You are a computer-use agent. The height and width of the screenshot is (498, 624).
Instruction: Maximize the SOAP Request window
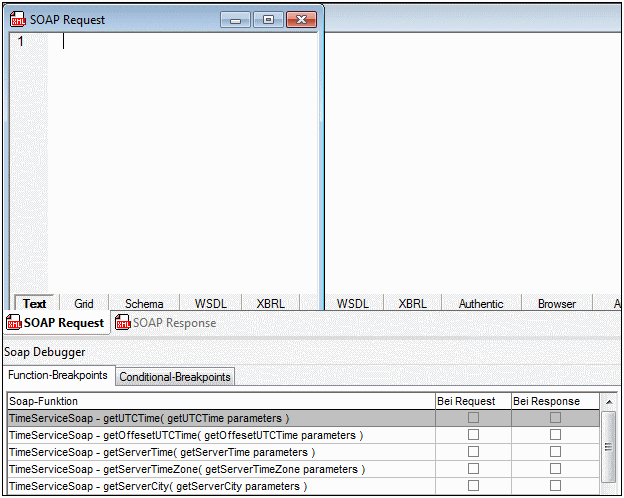[x=267, y=19]
